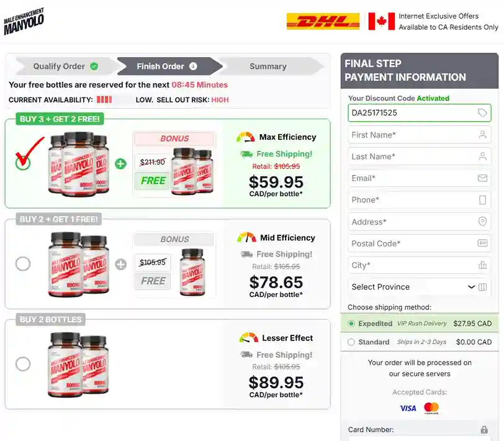Viewport: 504px width, 441px height.
Task: Open the Summary step tab
Action: [268, 66]
